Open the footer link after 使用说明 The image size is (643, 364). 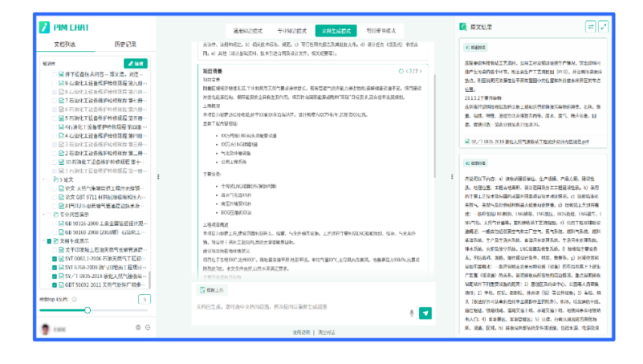[326, 332]
